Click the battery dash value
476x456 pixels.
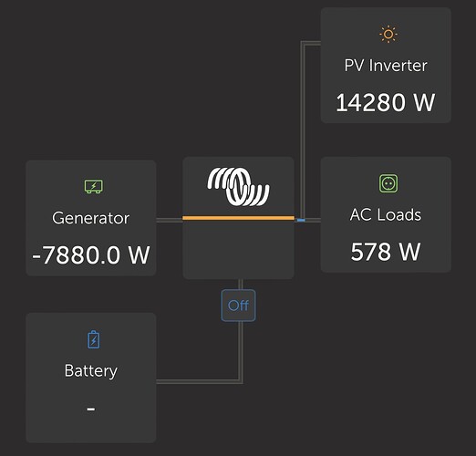(x=91, y=409)
